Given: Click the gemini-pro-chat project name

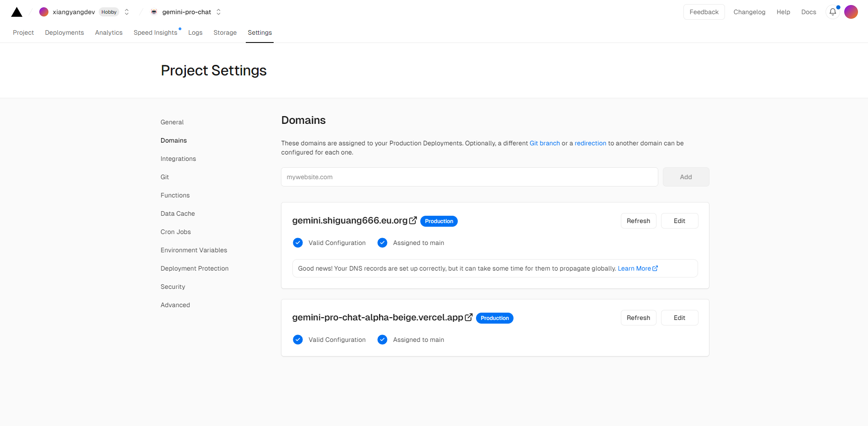Looking at the screenshot, I should click(186, 12).
